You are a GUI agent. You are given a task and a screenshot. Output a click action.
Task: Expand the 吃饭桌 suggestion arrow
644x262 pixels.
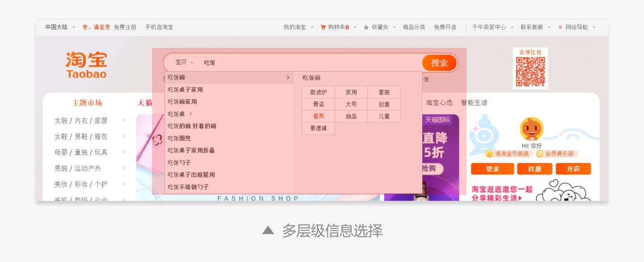[191, 114]
